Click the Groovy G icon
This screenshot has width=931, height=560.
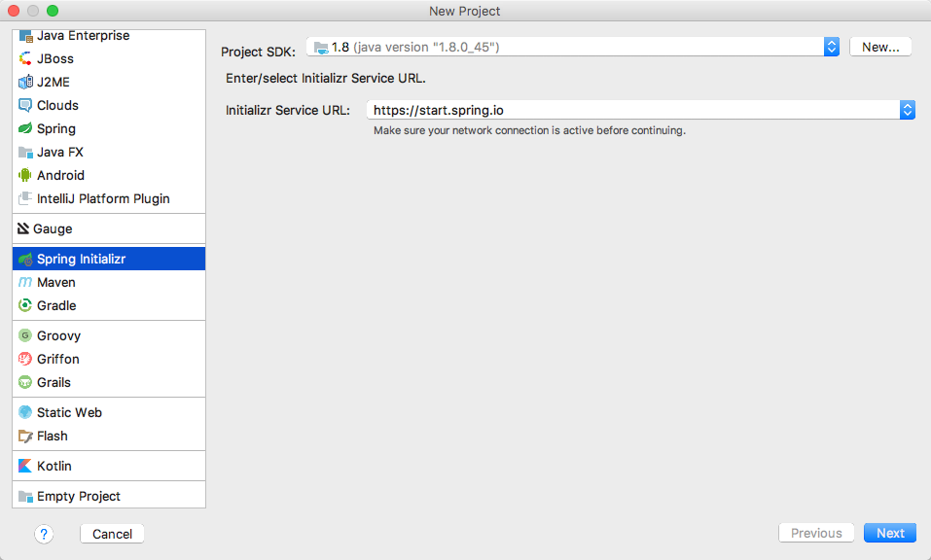coord(25,335)
